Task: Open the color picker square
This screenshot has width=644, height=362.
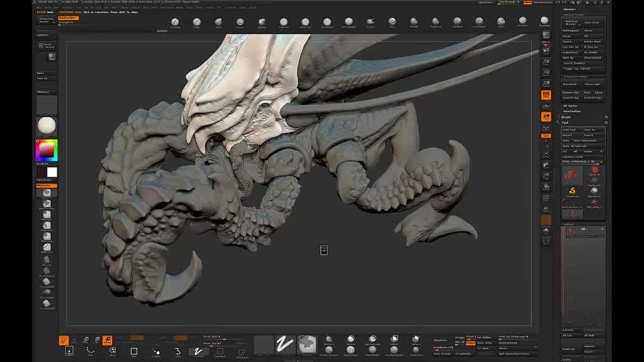Action: (47, 150)
